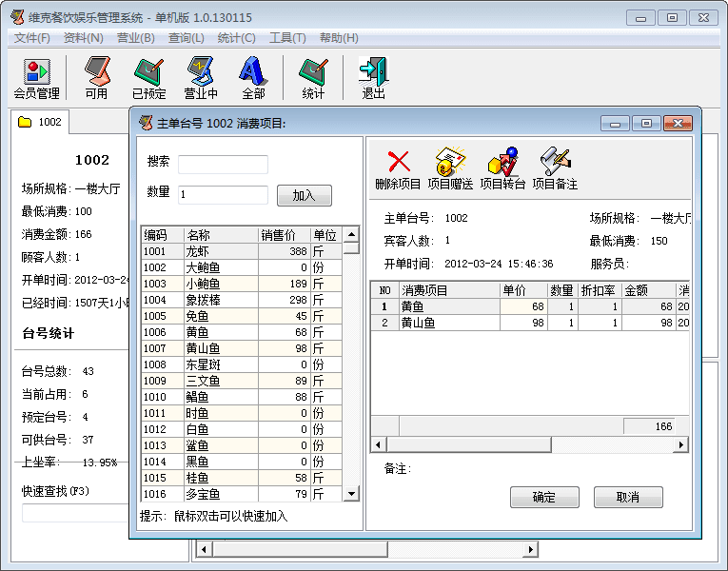The height and width of the screenshot is (571, 728).
Task: Open the 文件(F) menu
Action: click(32, 38)
